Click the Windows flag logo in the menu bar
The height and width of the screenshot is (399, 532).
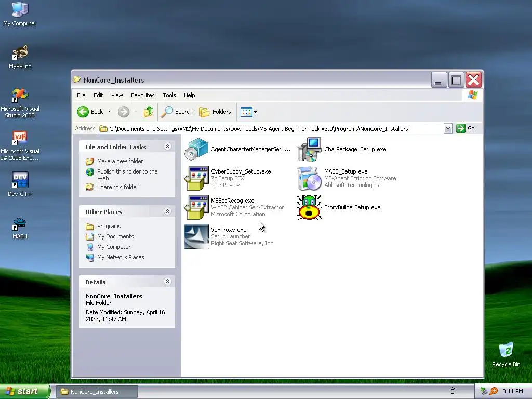473,95
